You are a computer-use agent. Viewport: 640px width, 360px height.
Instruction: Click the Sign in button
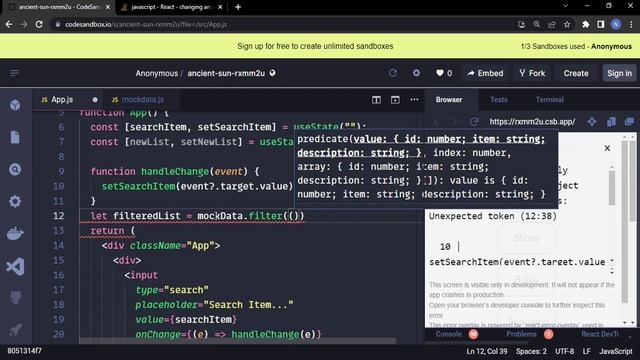(x=619, y=73)
